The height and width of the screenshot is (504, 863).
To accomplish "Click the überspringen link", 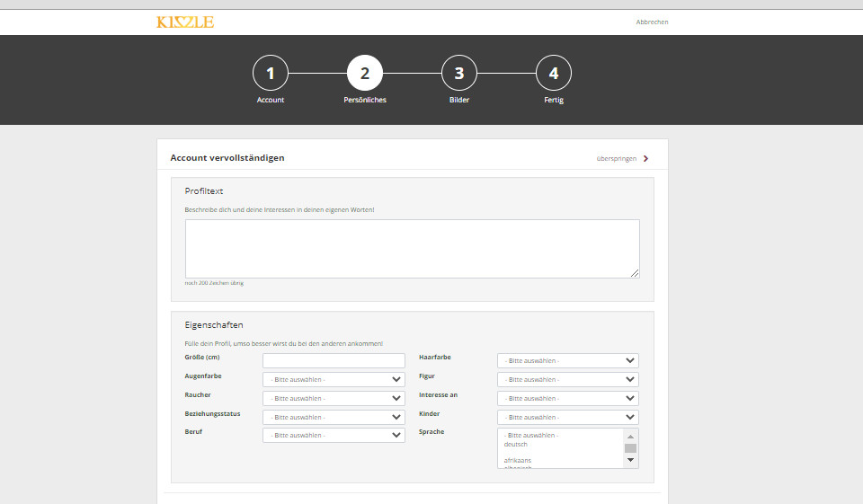I will pos(616,159).
